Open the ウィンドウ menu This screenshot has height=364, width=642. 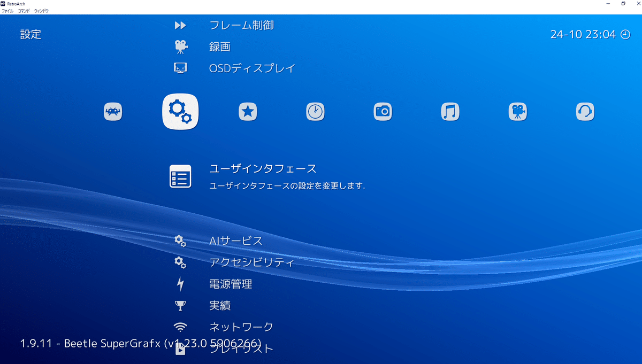[x=41, y=11]
